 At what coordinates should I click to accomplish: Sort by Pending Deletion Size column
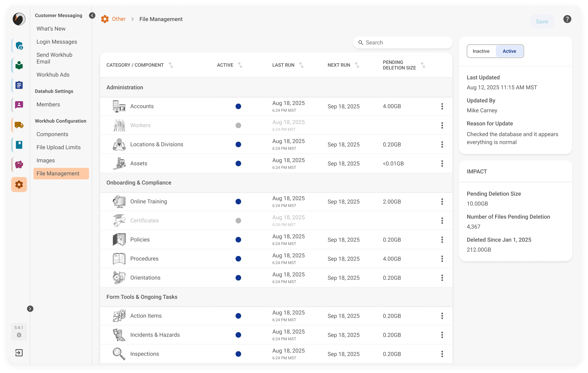[x=423, y=65]
